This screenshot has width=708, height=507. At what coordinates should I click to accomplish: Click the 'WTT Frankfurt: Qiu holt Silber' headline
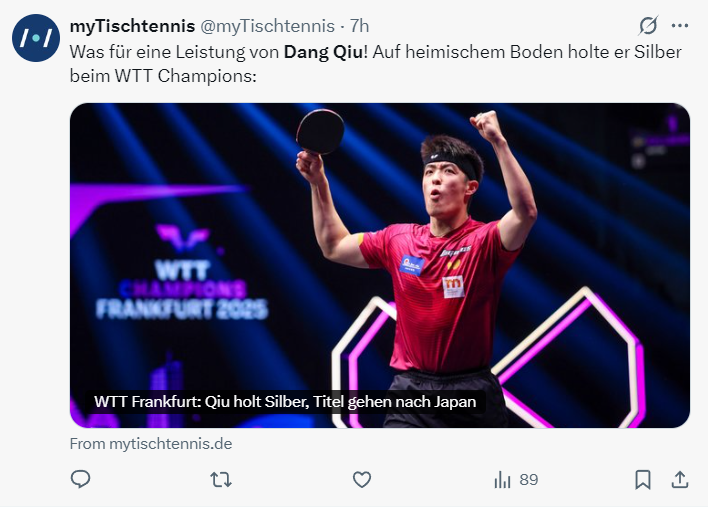(x=285, y=402)
